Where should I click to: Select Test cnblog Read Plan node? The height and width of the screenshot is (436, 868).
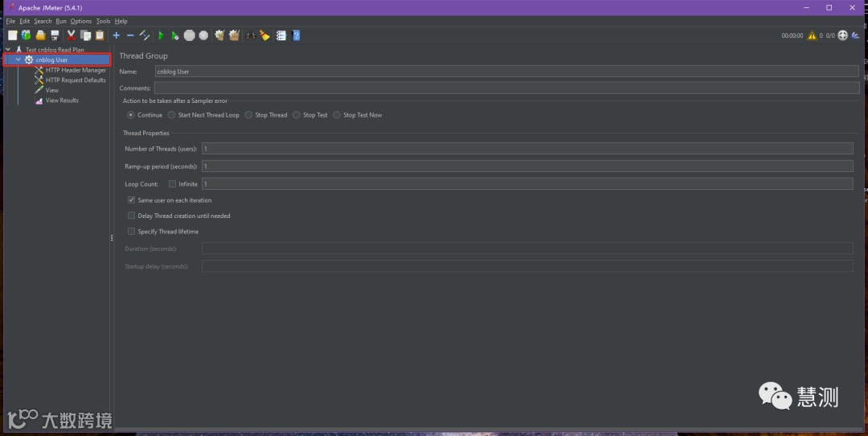click(x=55, y=50)
